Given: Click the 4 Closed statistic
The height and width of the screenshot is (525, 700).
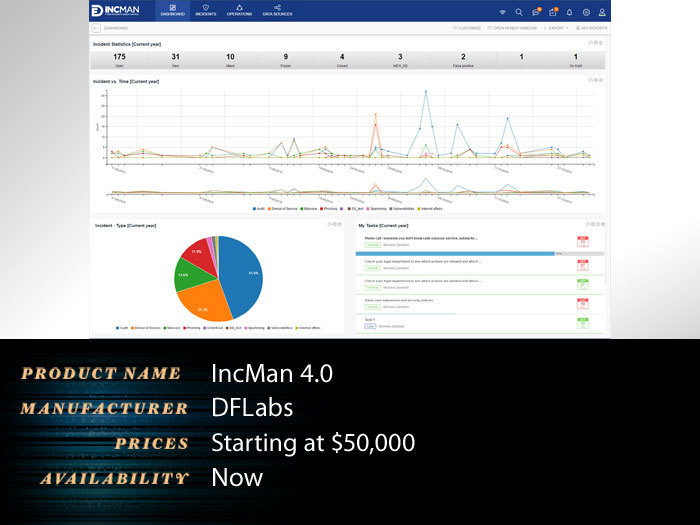Looking at the screenshot, I should pyautogui.click(x=342, y=60).
